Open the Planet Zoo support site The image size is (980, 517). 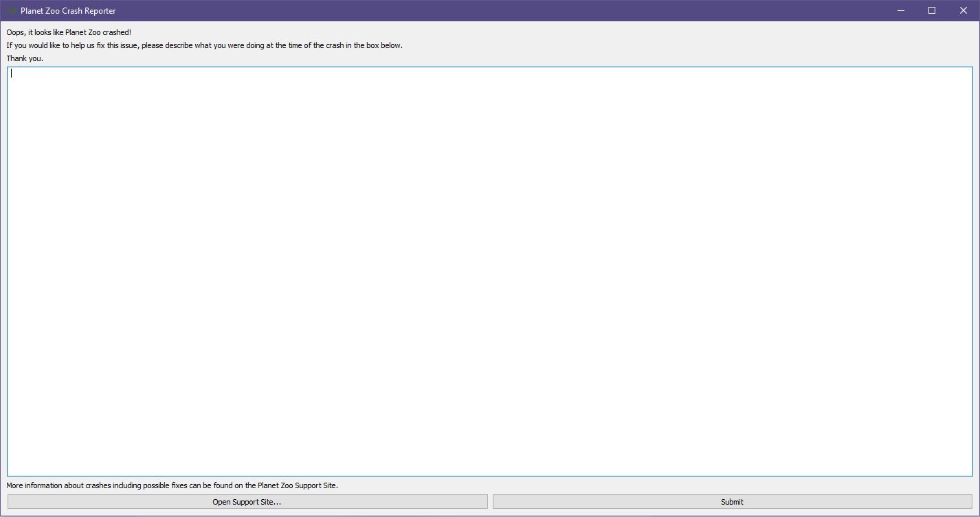(x=247, y=502)
